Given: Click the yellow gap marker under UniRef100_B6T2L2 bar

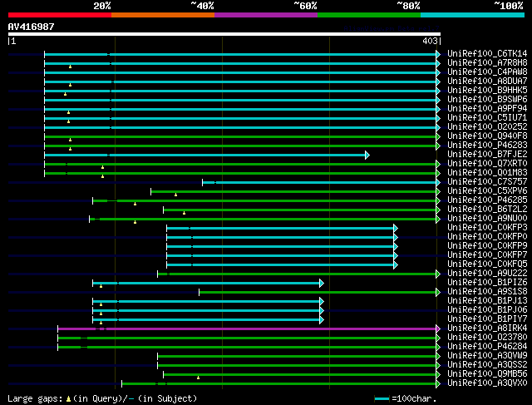Looking at the screenshot, I should pos(185,213).
